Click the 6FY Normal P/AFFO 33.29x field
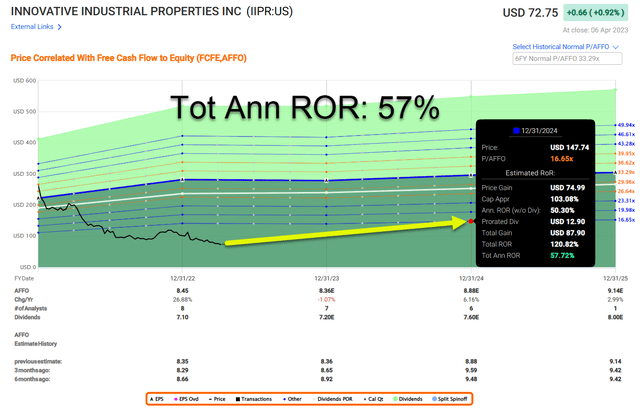The image size is (640, 413). [x=567, y=58]
